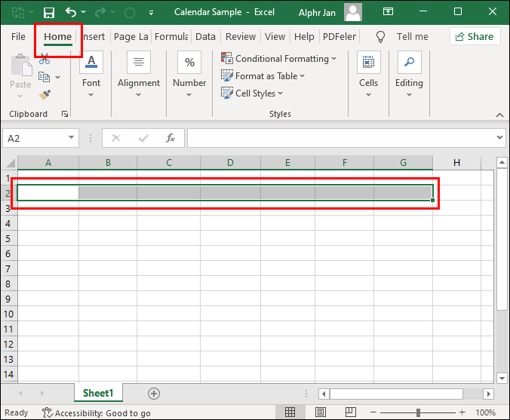Screen dimensions: 510x420
Task: Open the Editing group search icon
Action: (410, 62)
